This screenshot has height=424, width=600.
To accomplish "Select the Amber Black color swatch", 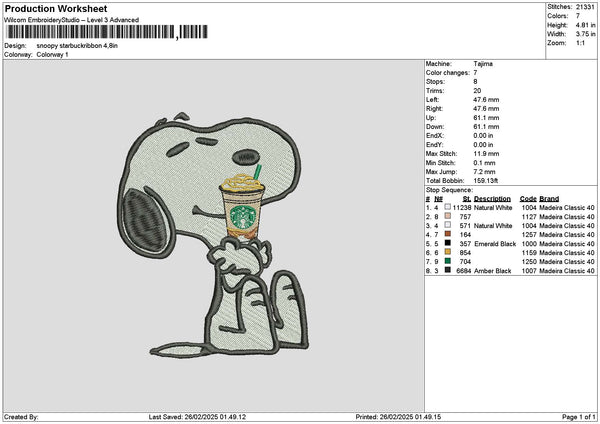I will click(447, 270).
